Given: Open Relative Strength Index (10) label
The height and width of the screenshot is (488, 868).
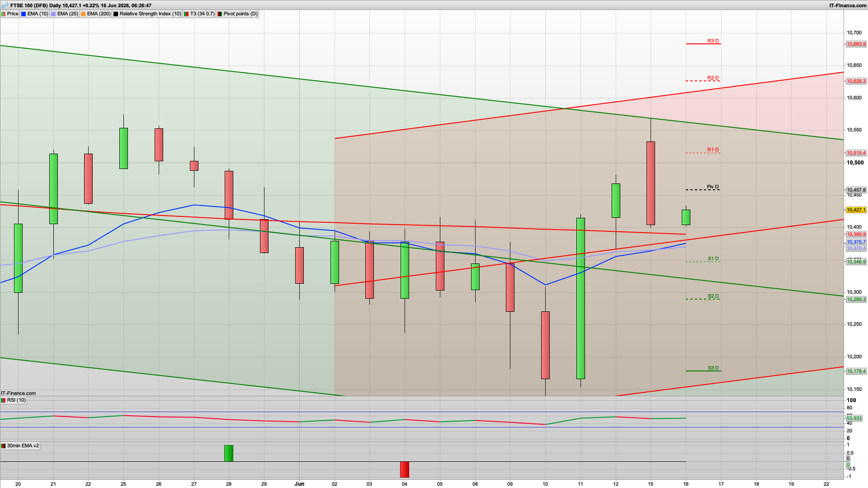Looking at the screenshot, I should click(x=150, y=14).
